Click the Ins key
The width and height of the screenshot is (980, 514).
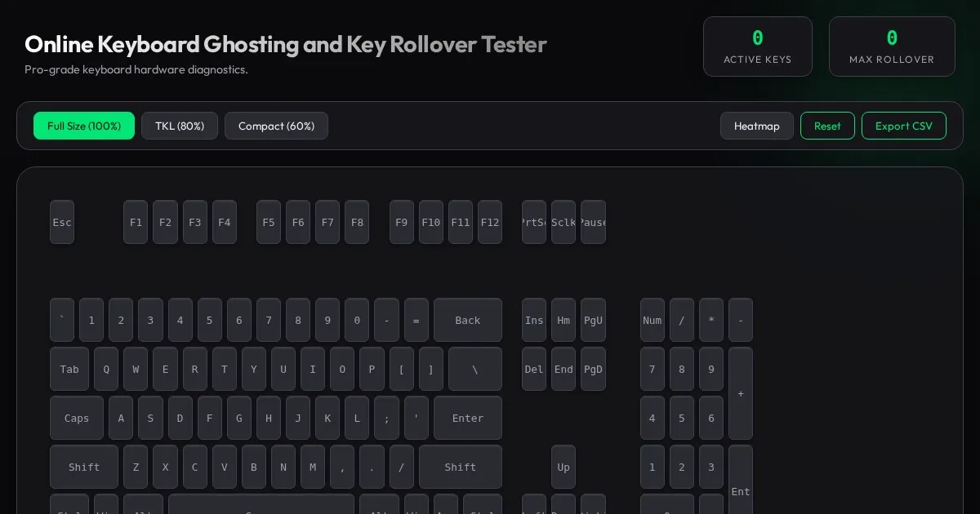pos(534,320)
